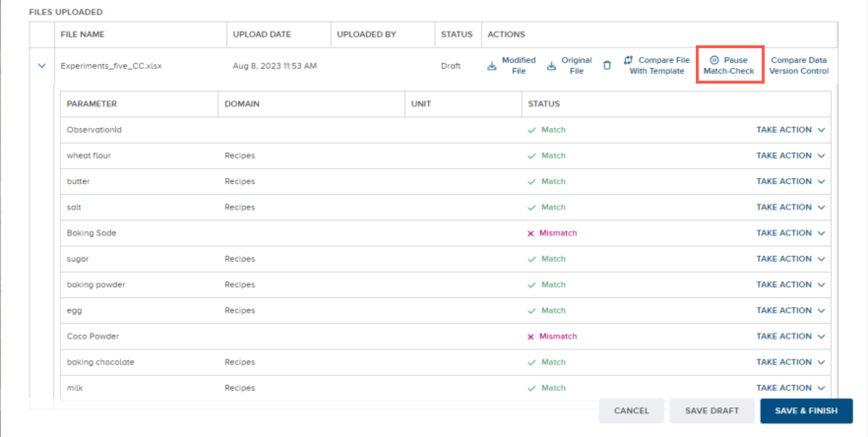Click the Parameter column header
This screenshot has width=868, height=437.
[92, 104]
